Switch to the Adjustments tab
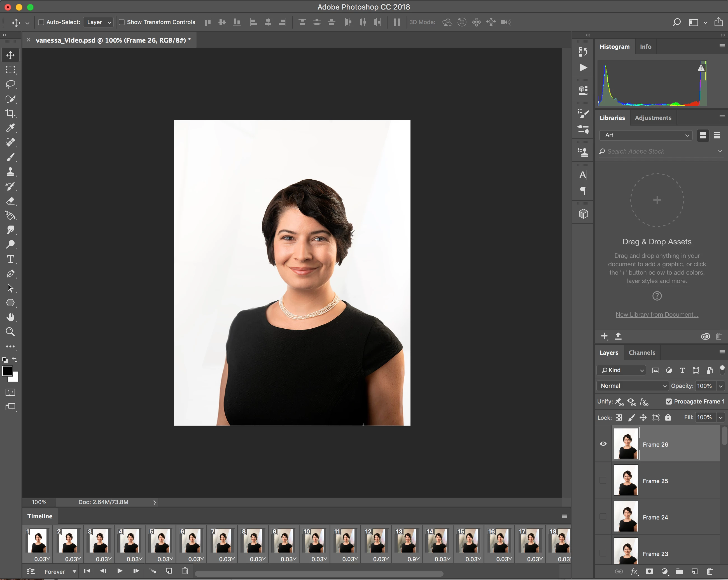Image resolution: width=728 pixels, height=580 pixels. (653, 118)
